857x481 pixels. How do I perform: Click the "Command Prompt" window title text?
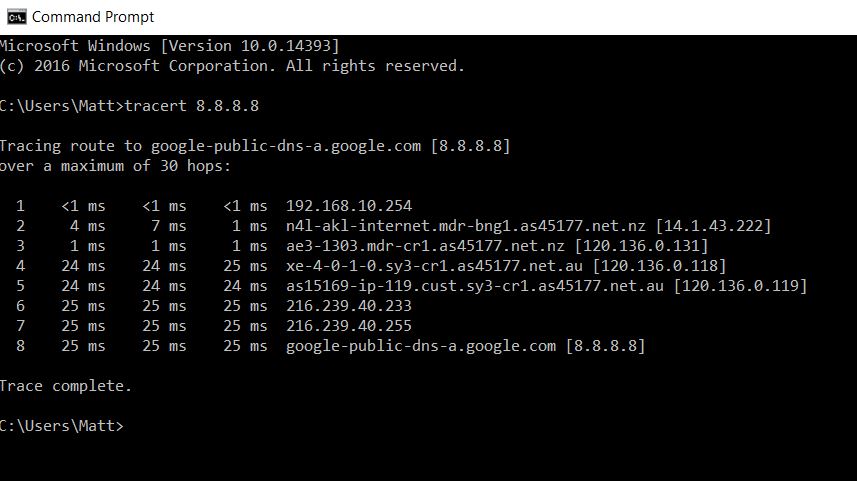click(93, 17)
